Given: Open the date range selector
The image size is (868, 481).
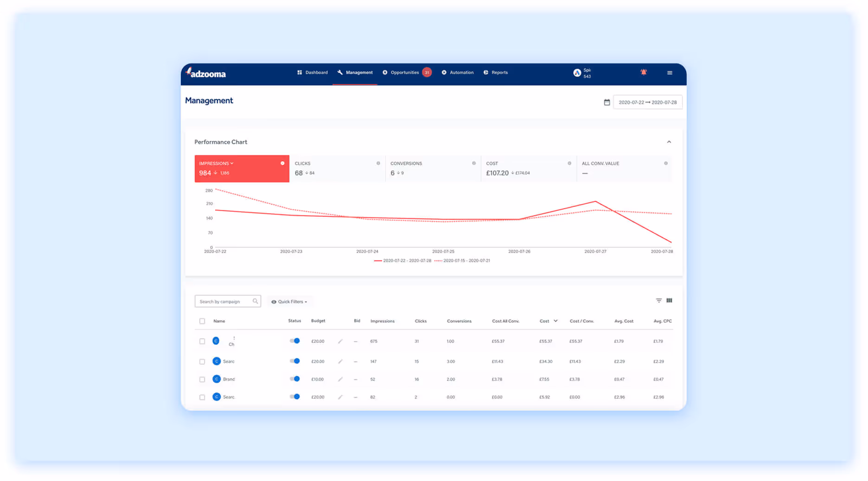Looking at the screenshot, I should click(648, 102).
